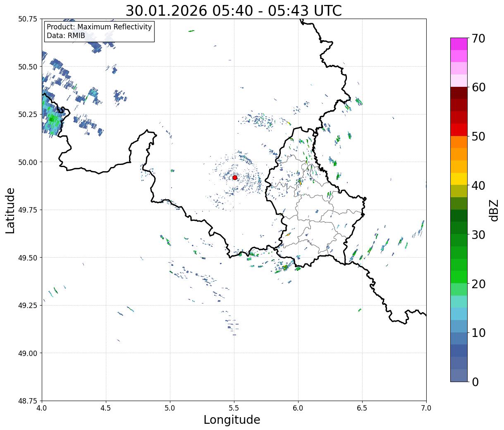Click the latitude tick label 50.25
504x430 pixels.
point(28,115)
